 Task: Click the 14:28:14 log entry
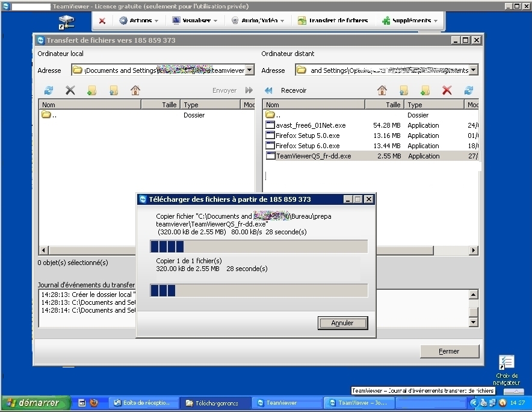(88, 310)
